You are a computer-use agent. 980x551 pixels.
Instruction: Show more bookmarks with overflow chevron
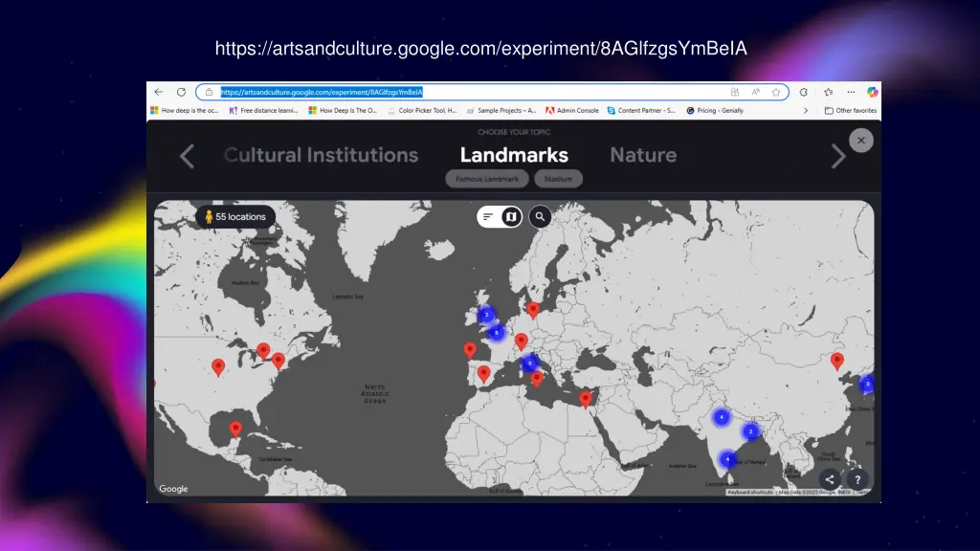(806, 111)
